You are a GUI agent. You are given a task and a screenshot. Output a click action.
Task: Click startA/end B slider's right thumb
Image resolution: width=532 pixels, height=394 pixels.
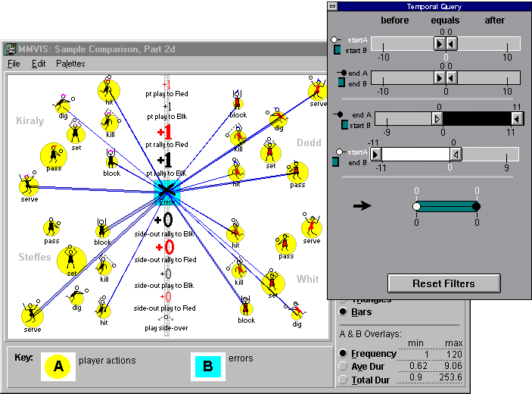point(456,155)
